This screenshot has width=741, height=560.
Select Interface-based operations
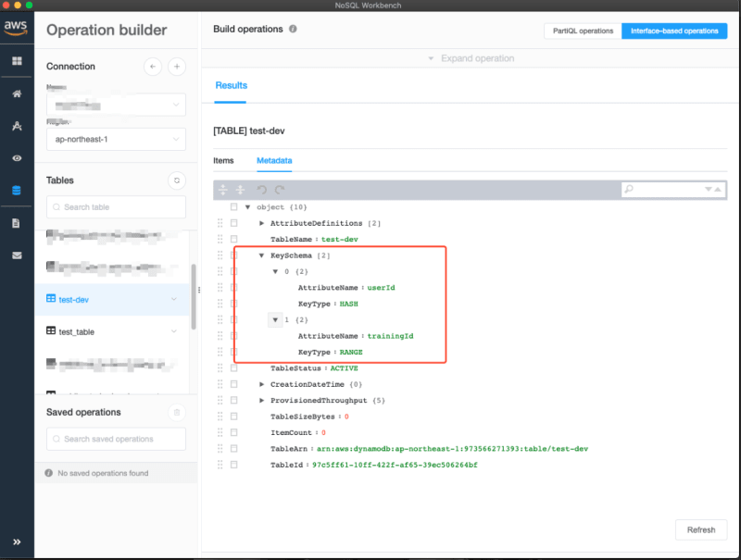click(x=674, y=31)
